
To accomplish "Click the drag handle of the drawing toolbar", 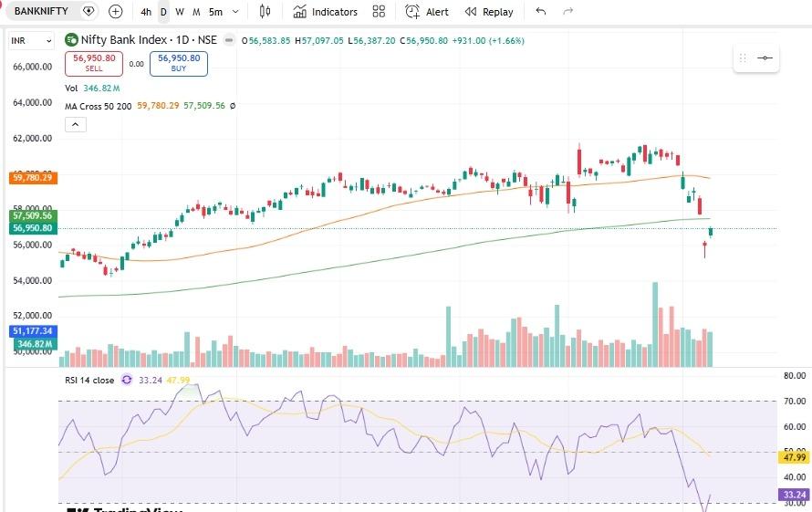I will click(743, 57).
